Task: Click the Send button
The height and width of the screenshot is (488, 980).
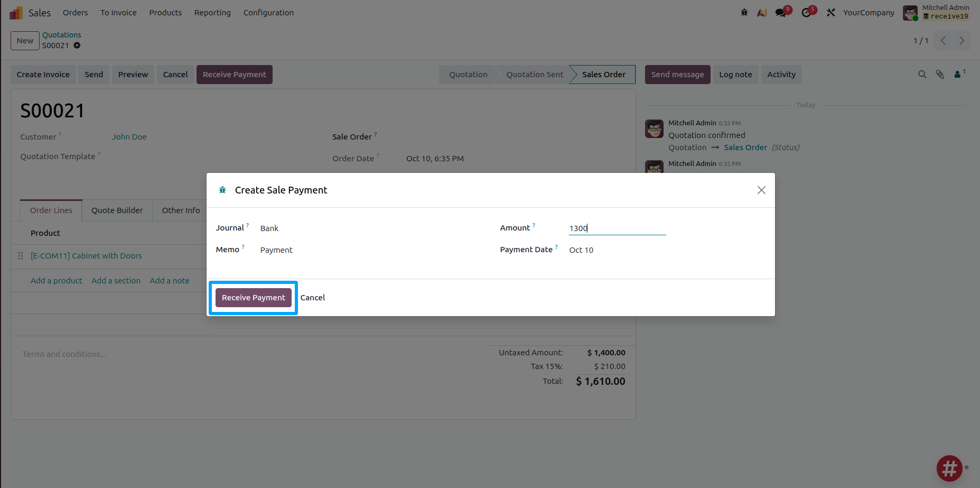Action: tap(94, 75)
